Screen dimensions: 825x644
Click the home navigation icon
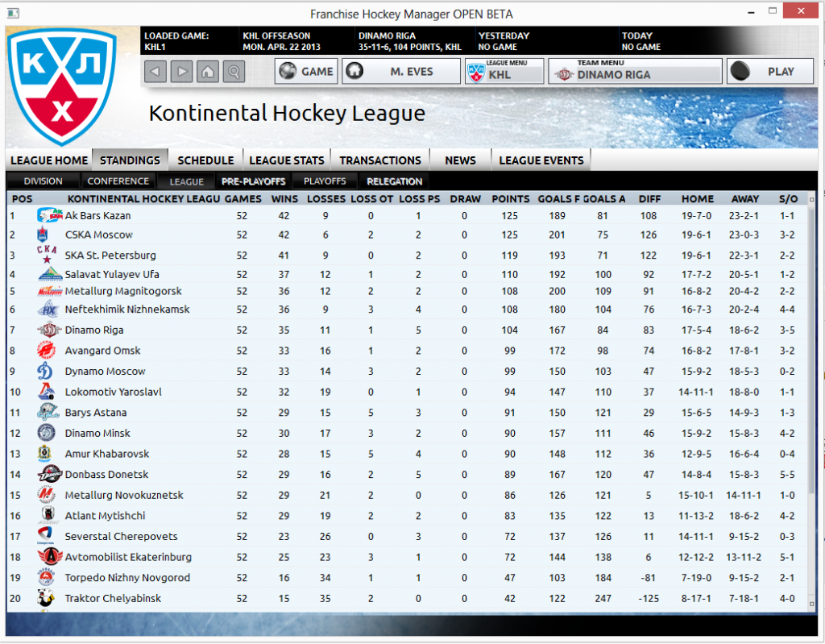pyautogui.click(x=208, y=71)
